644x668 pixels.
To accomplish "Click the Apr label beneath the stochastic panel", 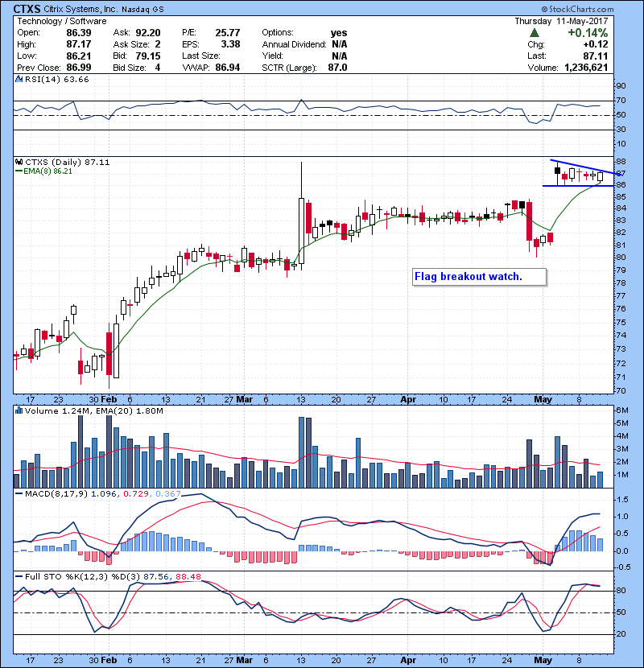I will pyautogui.click(x=408, y=660).
